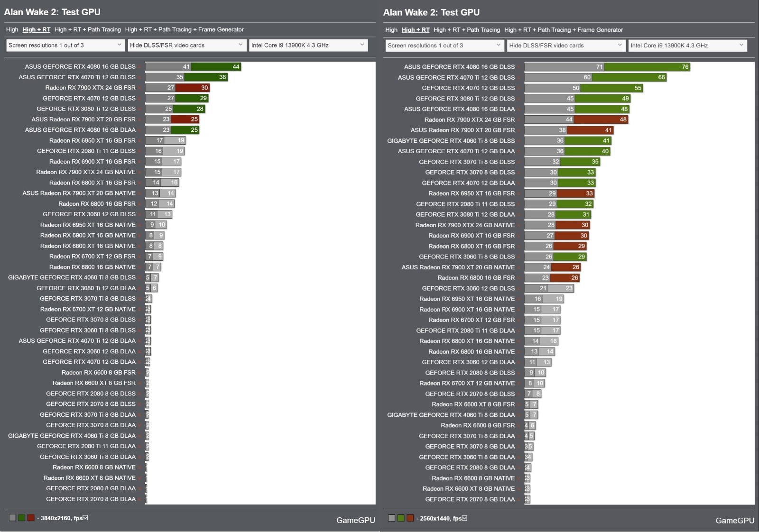Click 'GEFORCE RTX 2070 8 GB DLAA' in 3840x2160 chart
759x532 pixels.
tap(91, 499)
